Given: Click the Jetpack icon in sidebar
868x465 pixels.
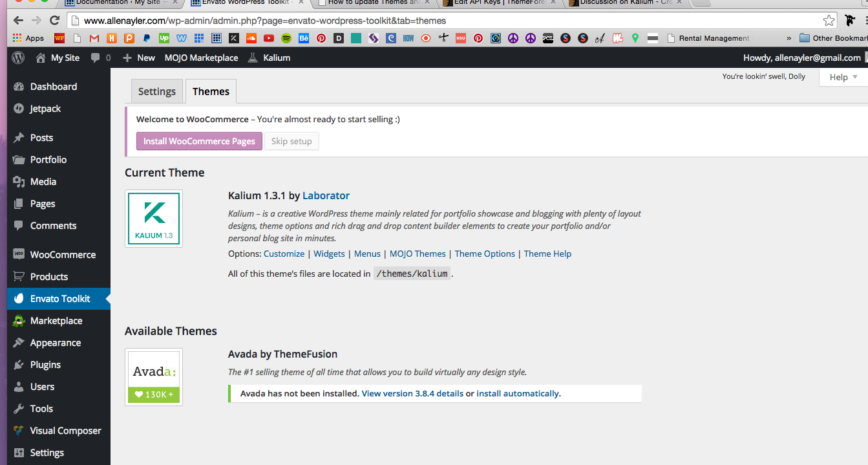Looking at the screenshot, I should point(19,109).
